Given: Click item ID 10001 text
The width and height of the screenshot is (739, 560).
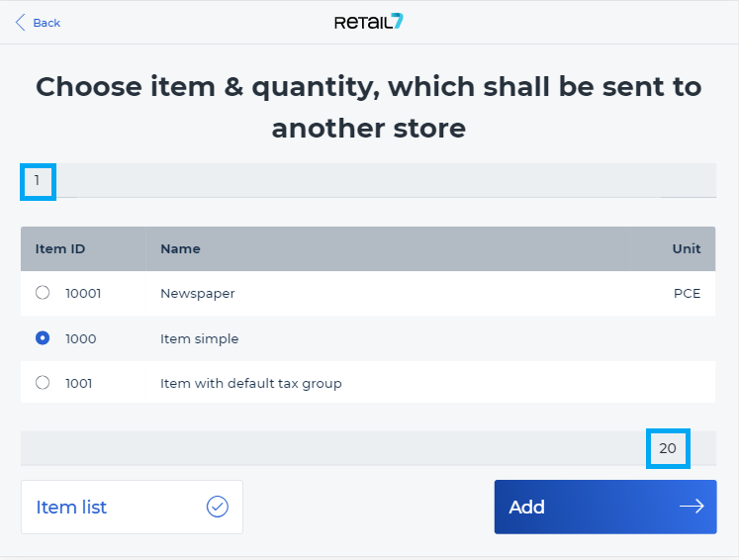Looking at the screenshot, I should (83, 294).
